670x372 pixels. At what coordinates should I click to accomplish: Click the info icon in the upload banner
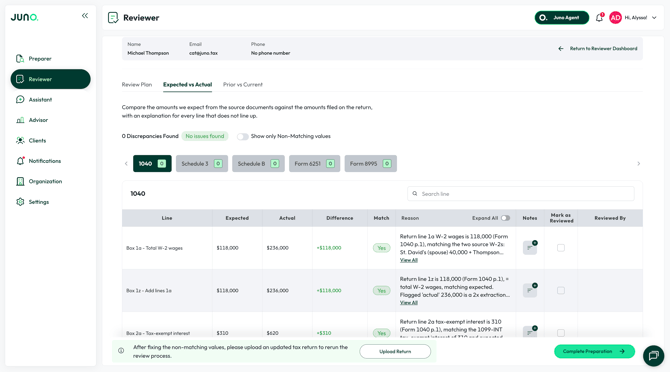pos(121,351)
